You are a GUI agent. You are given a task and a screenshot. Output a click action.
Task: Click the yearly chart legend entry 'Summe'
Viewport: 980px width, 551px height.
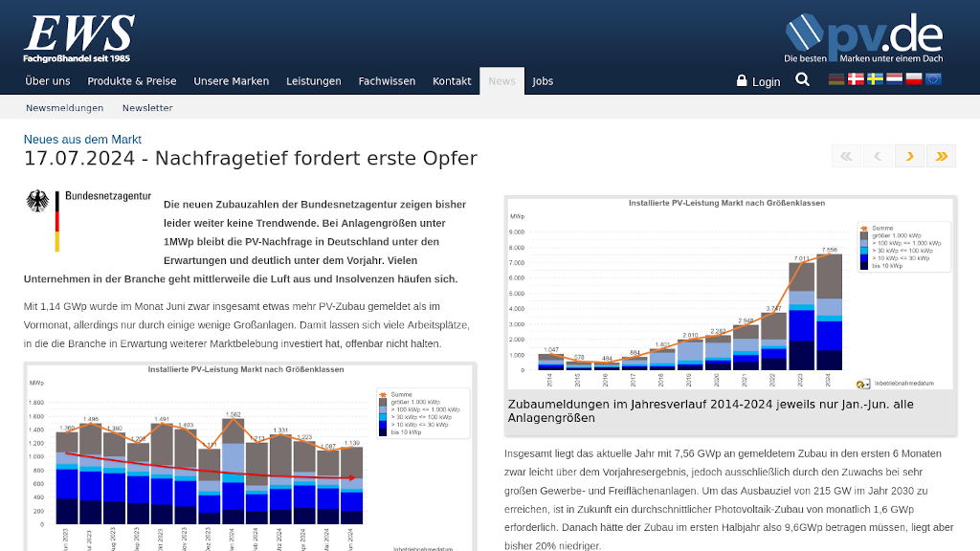(882, 228)
